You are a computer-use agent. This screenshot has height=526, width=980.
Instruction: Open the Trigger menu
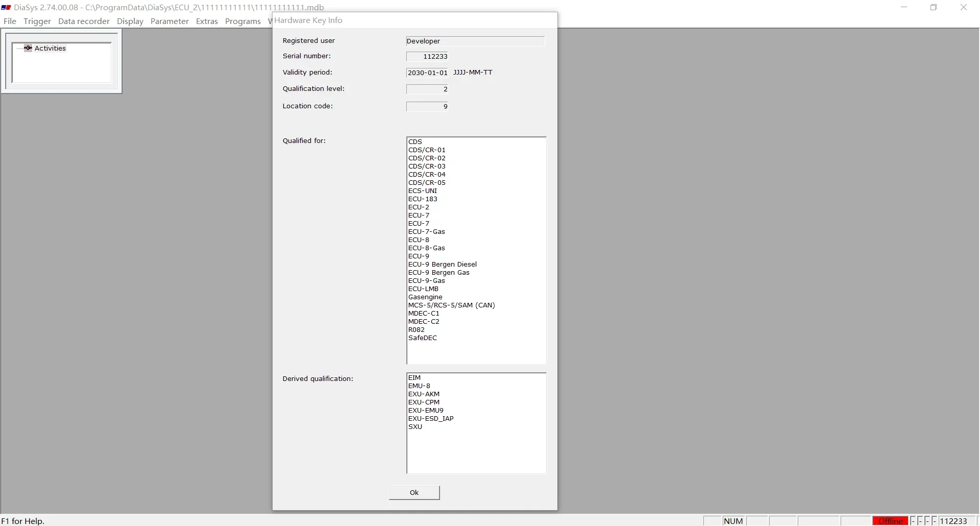pyautogui.click(x=37, y=21)
